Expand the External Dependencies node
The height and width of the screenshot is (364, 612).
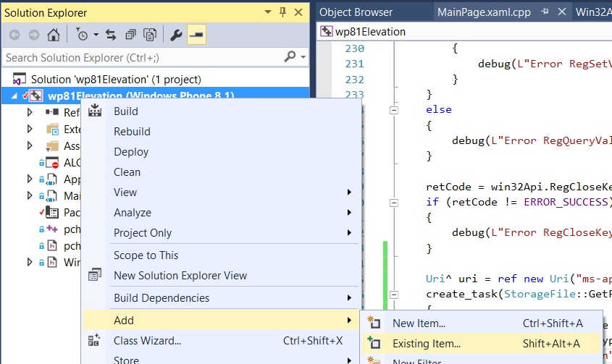coord(30,129)
